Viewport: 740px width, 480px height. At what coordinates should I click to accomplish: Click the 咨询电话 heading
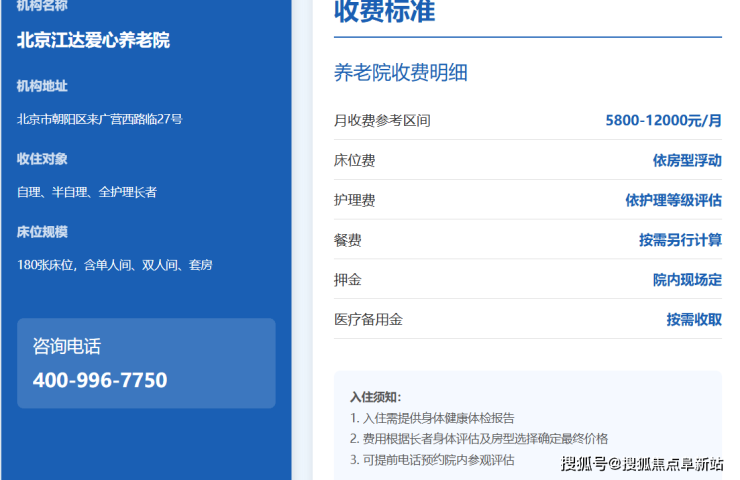click(x=67, y=346)
